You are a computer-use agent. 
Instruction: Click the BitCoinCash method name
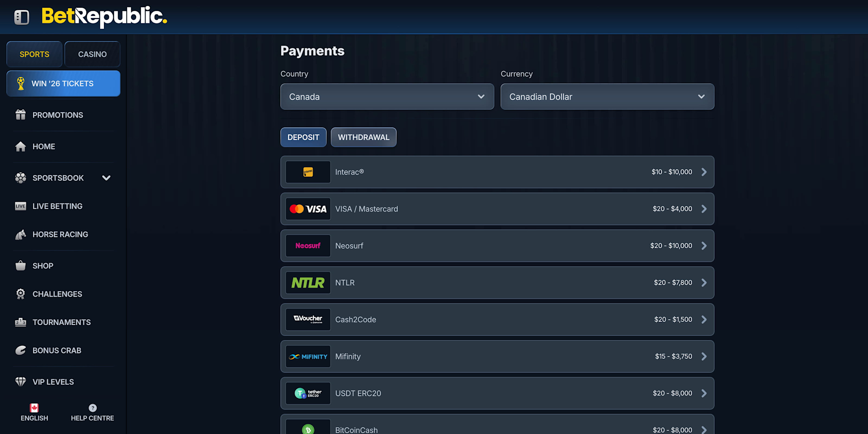click(x=356, y=430)
